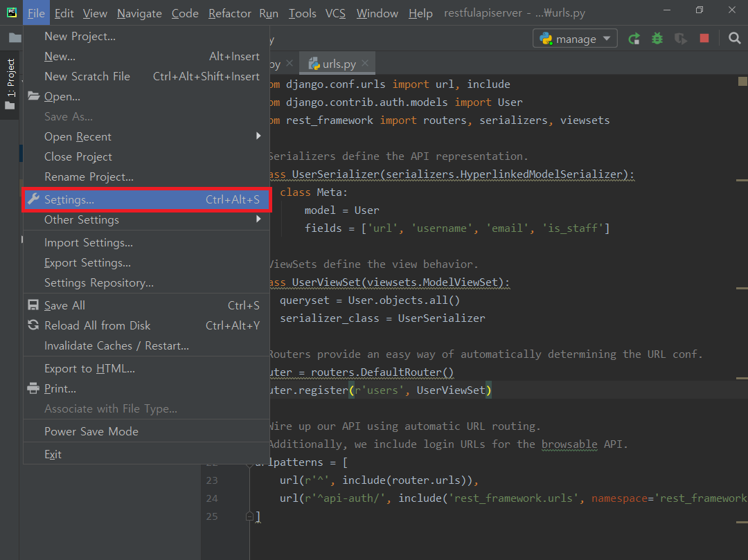Select Reload All from Disk
This screenshot has width=748, height=560.
(x=146, y=325)
